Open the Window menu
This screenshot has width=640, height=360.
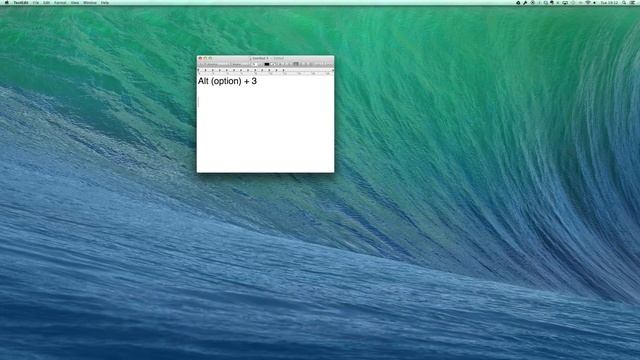[90, 2]
